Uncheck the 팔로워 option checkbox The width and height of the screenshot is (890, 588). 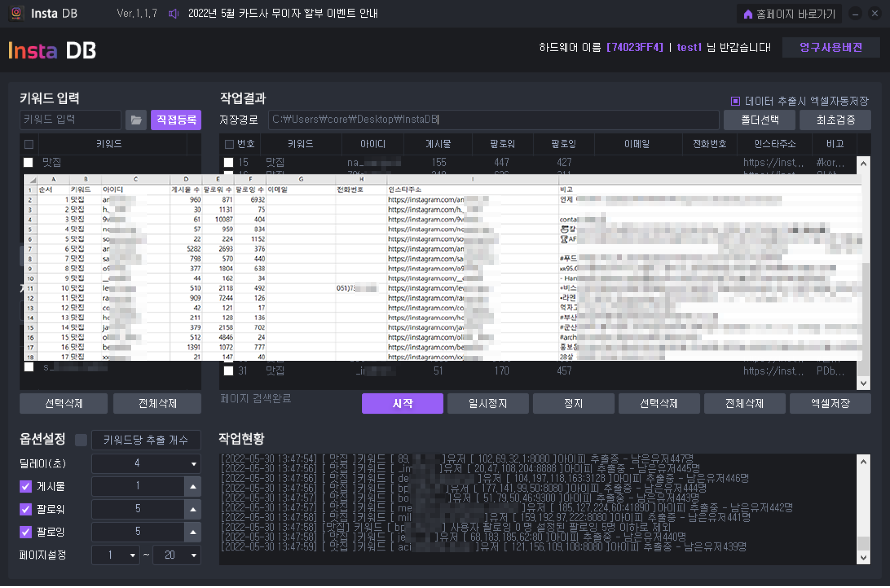click(x=26, y=510)
